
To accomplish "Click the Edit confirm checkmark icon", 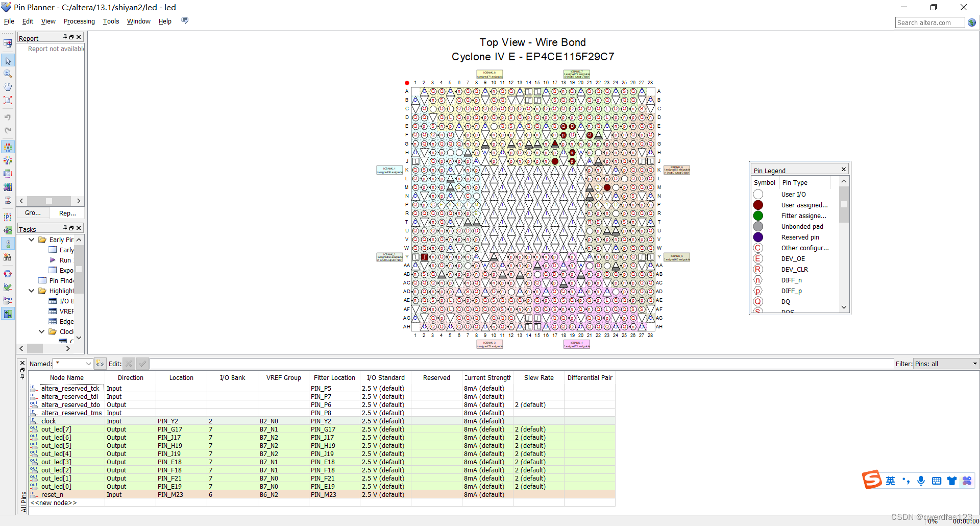I will 142,364.
